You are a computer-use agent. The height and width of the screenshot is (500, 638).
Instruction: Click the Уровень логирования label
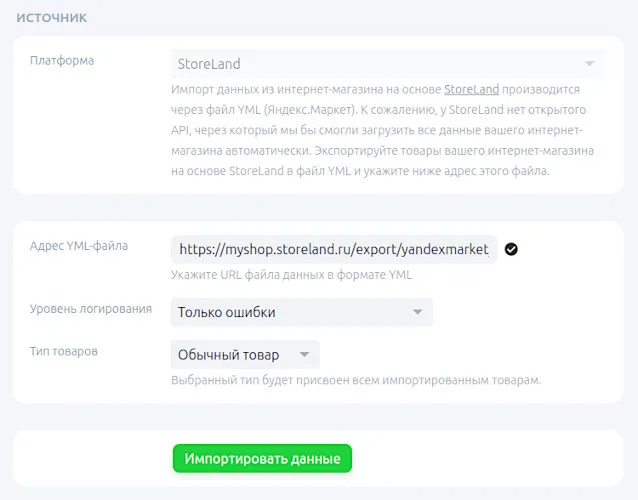[91, 309]
